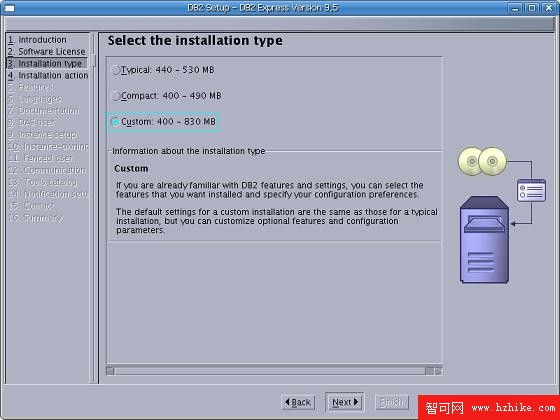Jump to step 4 Installation action

pos(48,75)
